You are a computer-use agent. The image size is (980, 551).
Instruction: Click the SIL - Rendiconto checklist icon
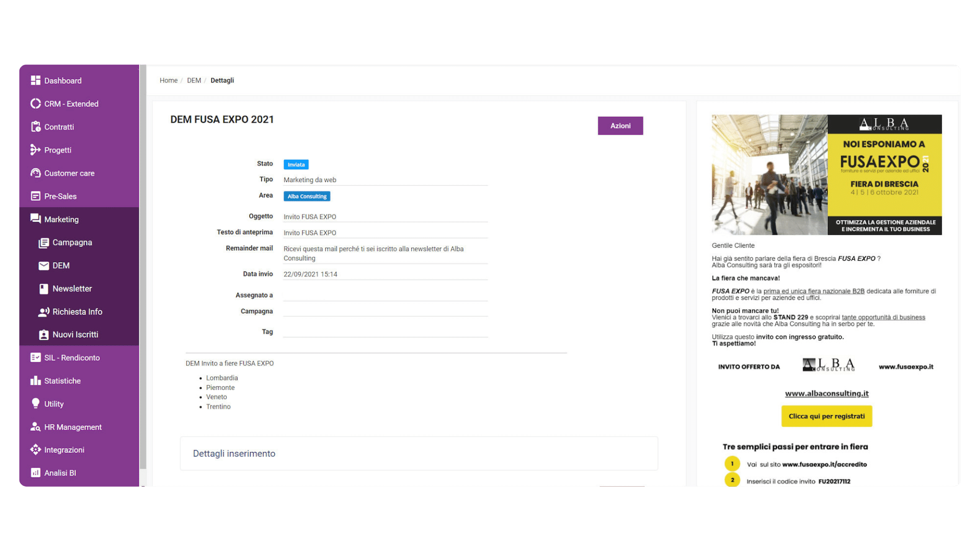coord(35,358)
